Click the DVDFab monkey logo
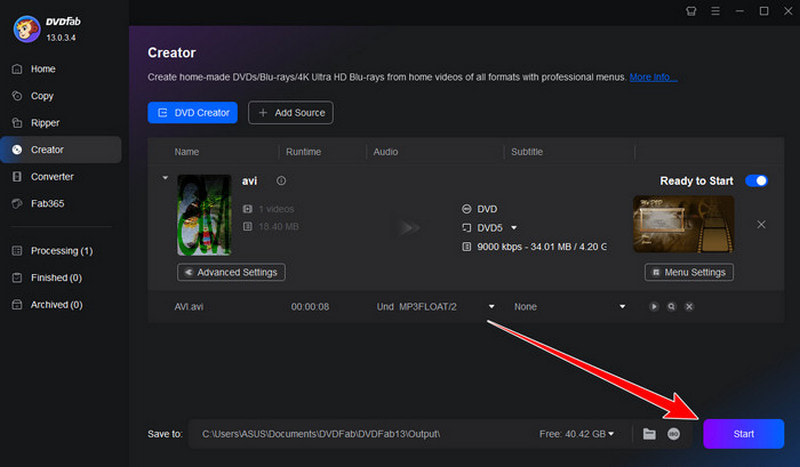800x467 pixels. point(27,29)
